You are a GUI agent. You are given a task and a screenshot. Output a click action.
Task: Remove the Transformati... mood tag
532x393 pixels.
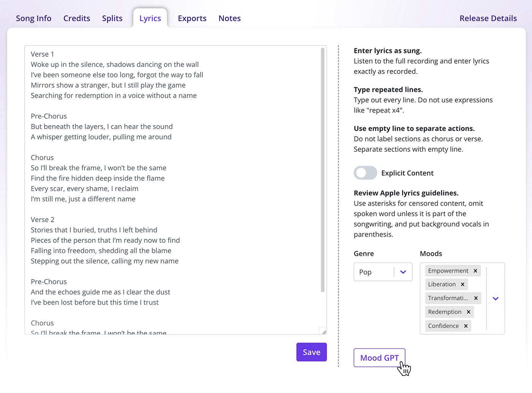coord(476,298)
